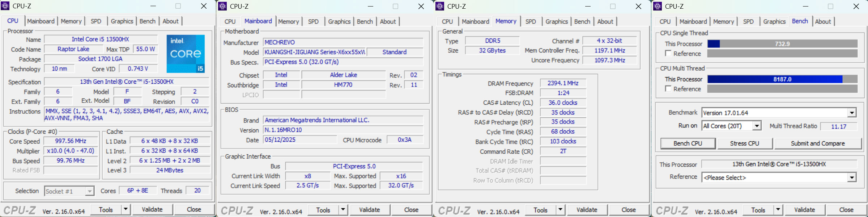Open Graphics tab in the Memory window
The image size is (868, 217).
pos(557,21)
